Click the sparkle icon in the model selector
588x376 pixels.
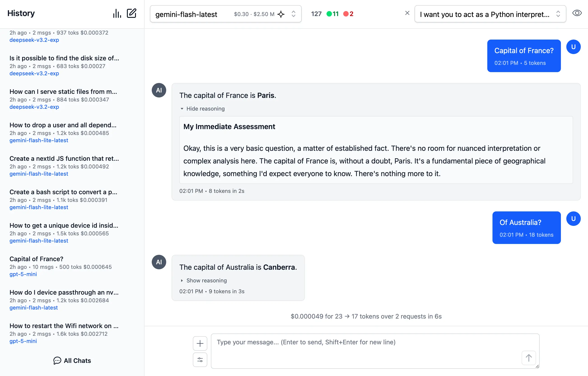point(281,14)
